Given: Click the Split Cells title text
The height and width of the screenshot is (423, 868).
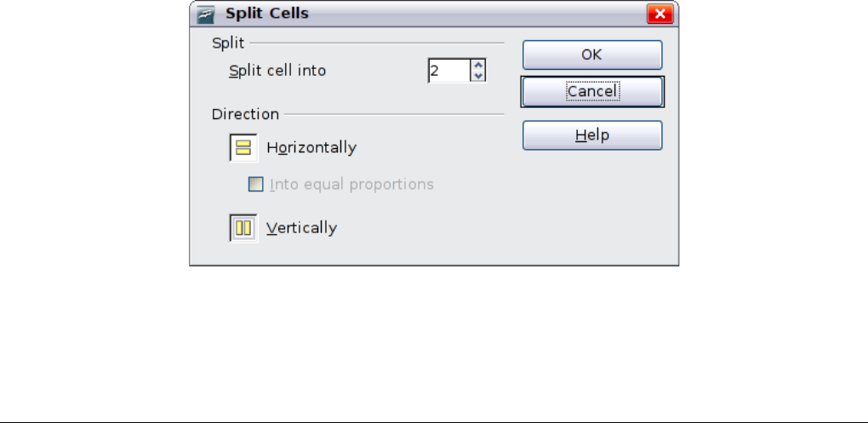Looking at the screenshot, I should tap(266, 14).
